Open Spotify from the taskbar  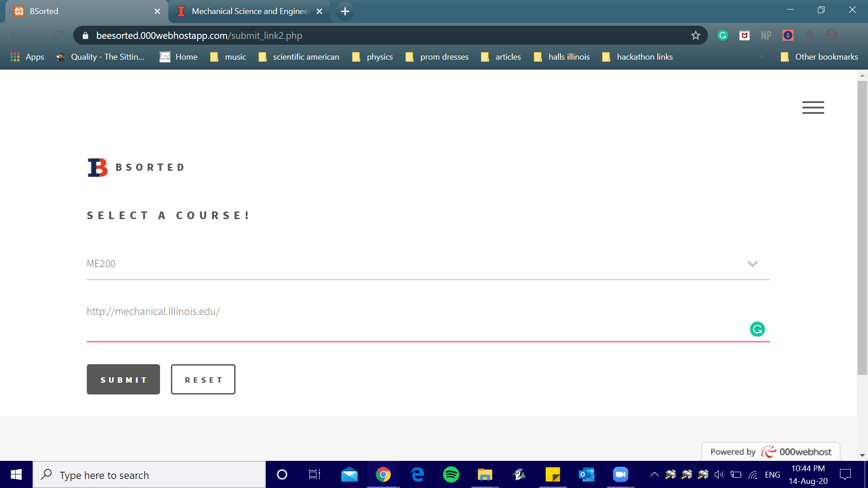click(451, 474)
